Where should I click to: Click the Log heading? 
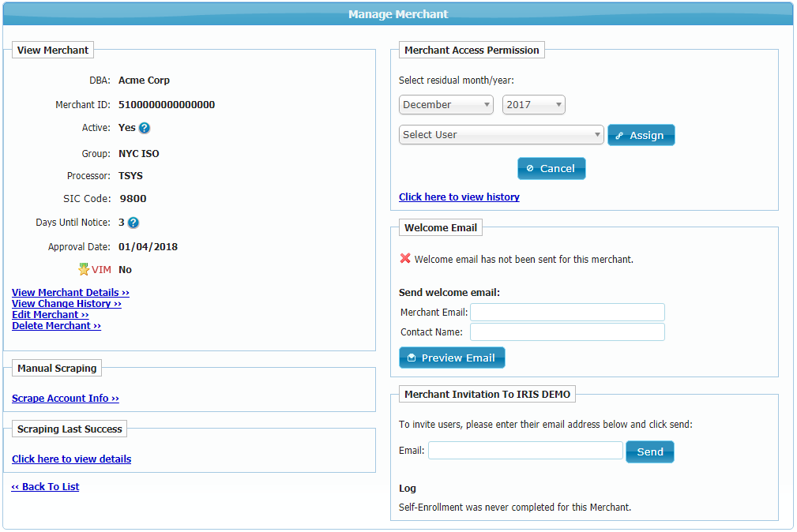pyautogui.click(x=408, y=489)
